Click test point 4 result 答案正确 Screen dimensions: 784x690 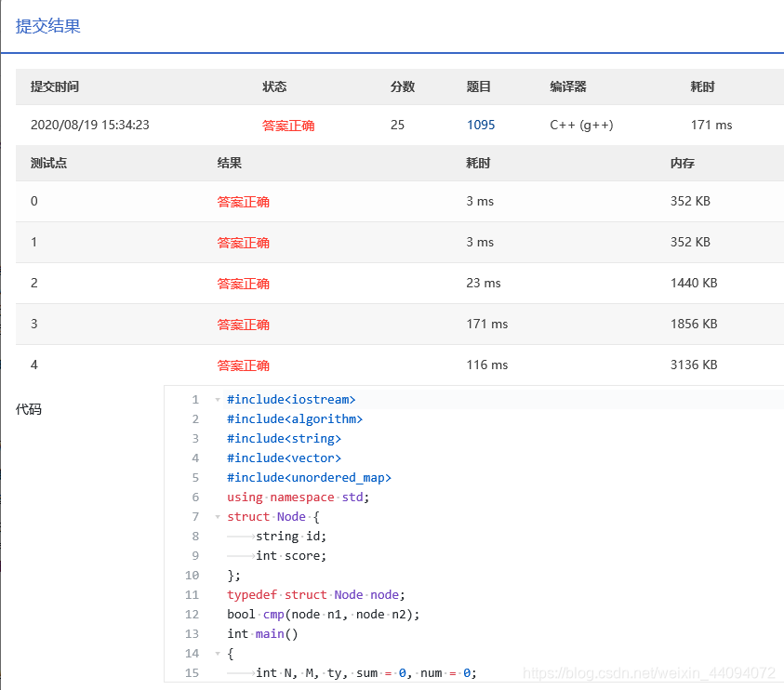tap(244, 365)
